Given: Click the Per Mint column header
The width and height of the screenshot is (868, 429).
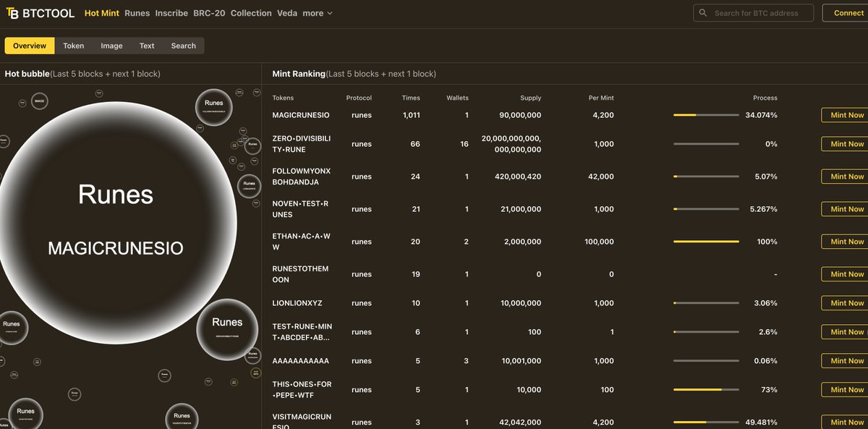Looking at the screenshot, I should 601,98.
